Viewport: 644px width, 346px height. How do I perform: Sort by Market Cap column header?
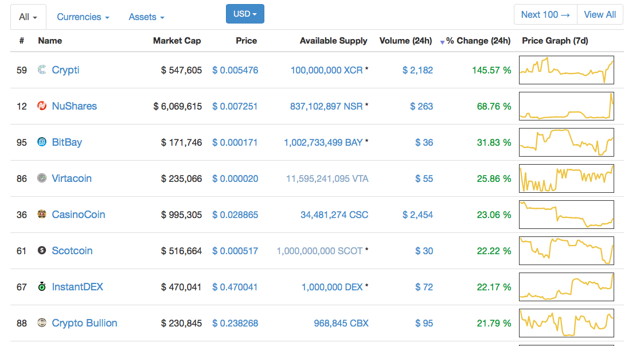point(177,41)
